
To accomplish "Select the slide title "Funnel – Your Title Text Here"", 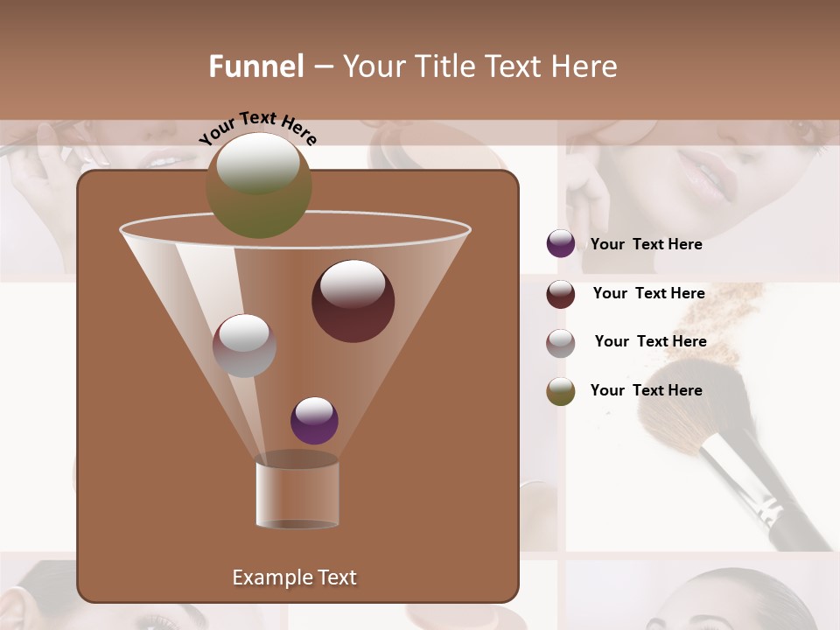I will pos(412,66).
